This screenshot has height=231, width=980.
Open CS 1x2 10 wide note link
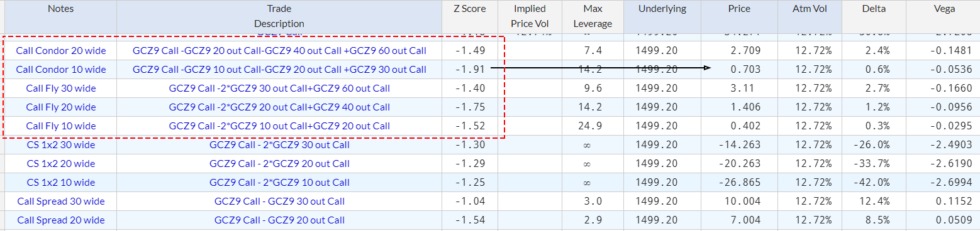pyautogui.click(x=61, y=183)
